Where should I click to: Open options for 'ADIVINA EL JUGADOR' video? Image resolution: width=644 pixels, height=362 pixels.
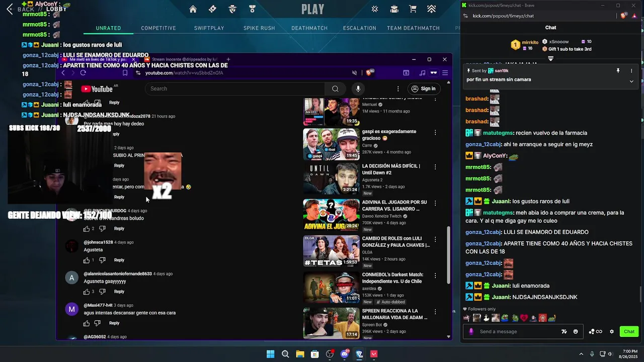pyautogui.click(x=435, y=203)
